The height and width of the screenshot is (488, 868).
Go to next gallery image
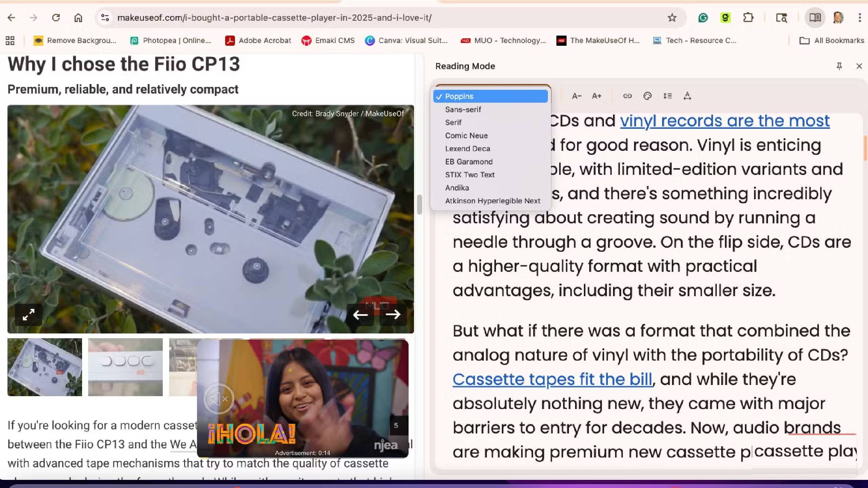(393, 315)
